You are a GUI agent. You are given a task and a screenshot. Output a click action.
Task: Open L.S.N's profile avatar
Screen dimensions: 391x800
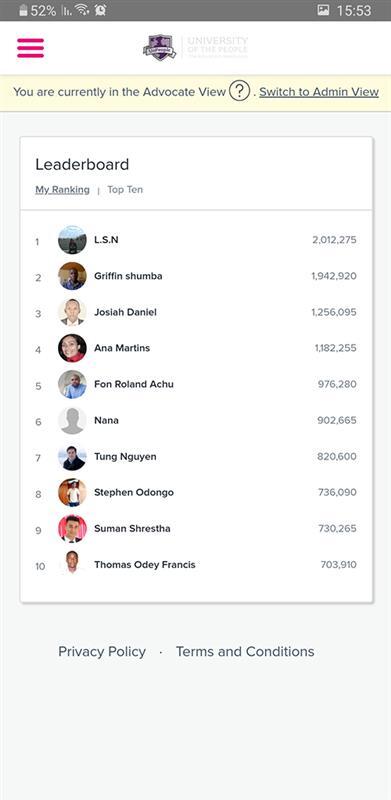click(x=72, y=240)
